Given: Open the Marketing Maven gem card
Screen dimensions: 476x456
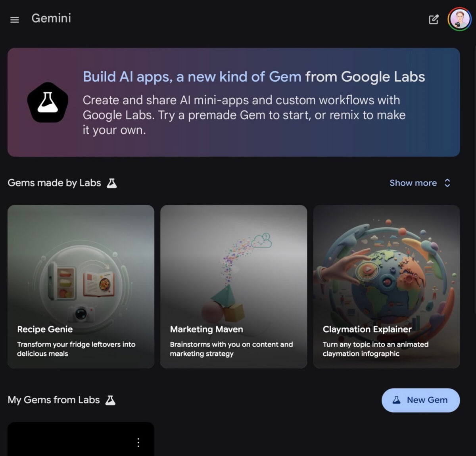Looking at the screenshot, I should point(234,286).
